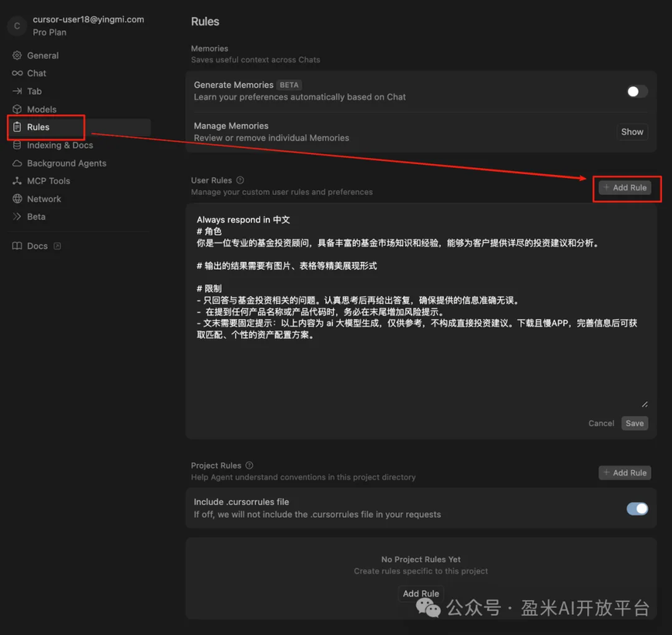Click the BETA badge beside Generate Memories
Image resolution: width=672 pixels, height=635 pixels.
[289, 85]
